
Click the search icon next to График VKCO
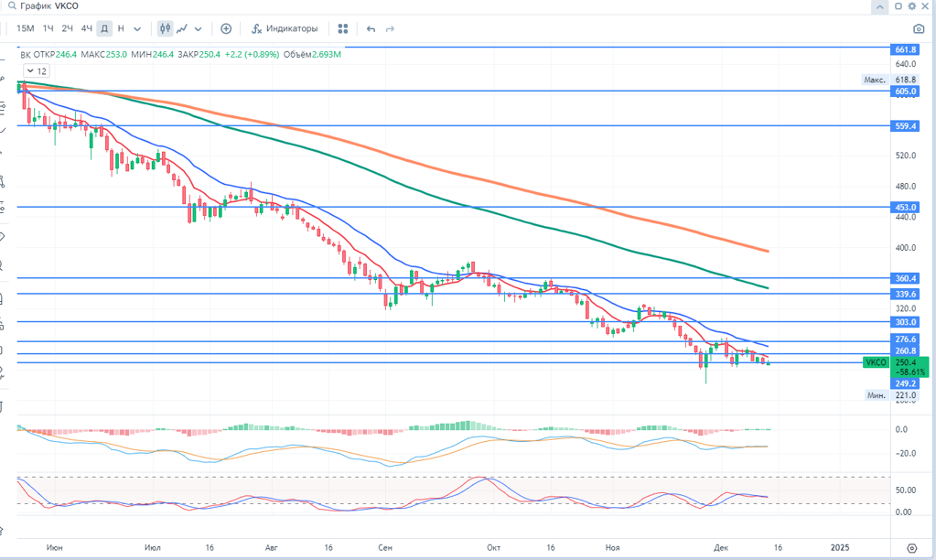9,6
